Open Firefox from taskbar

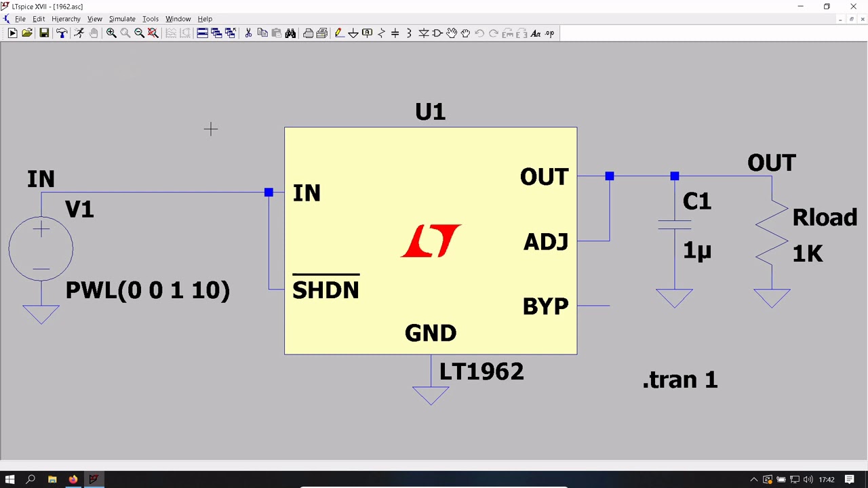coord(73,480)
